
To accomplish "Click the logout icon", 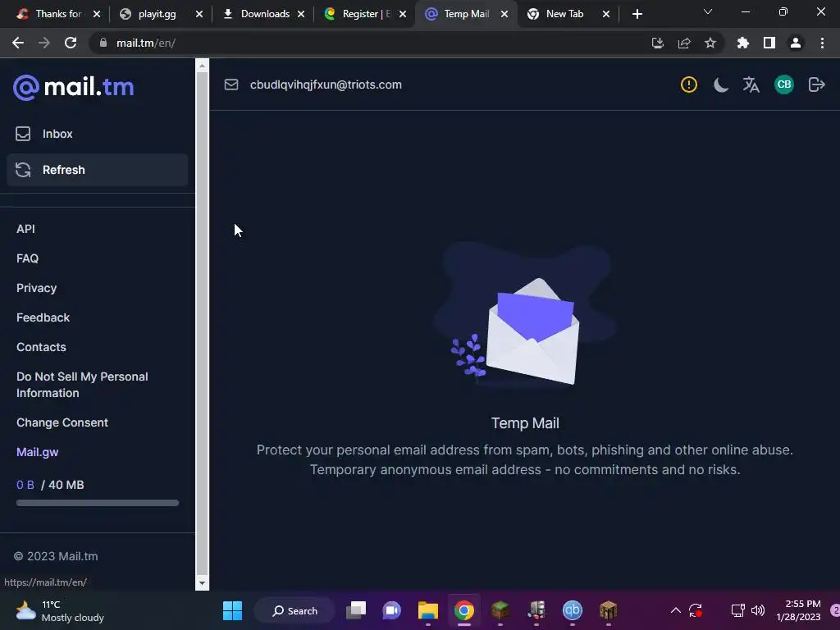I will click(x=816, y=84).
